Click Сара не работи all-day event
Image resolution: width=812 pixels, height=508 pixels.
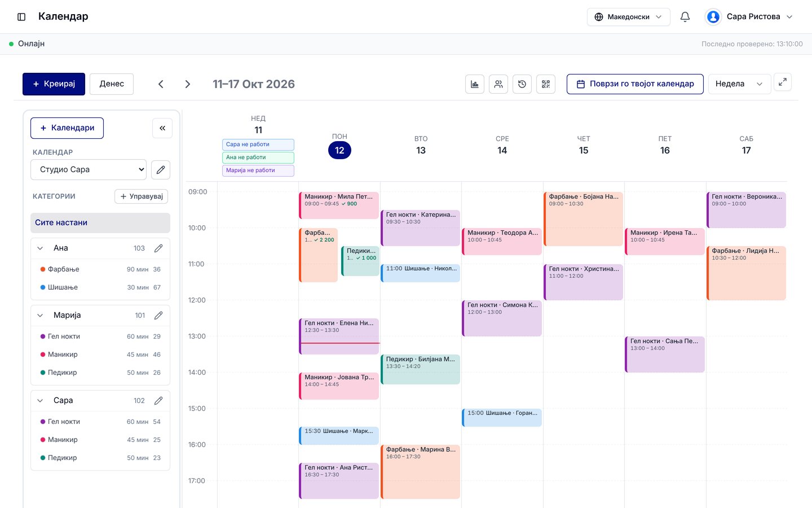(x=258, y=144)
